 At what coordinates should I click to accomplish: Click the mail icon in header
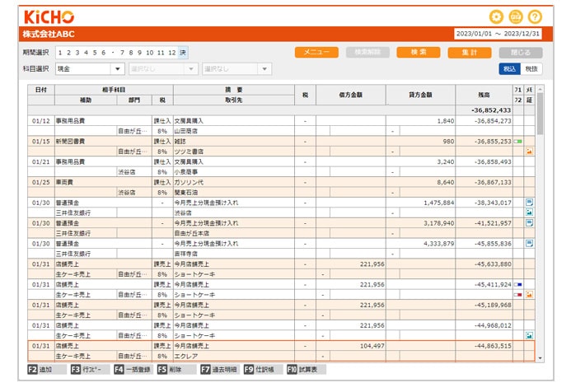coord(516,16)
